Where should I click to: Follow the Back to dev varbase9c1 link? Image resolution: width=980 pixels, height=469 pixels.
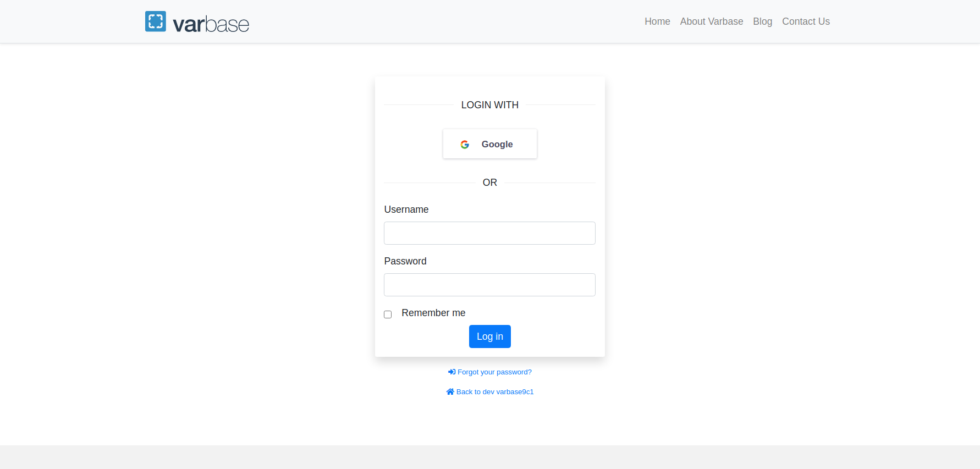(495, 392)
